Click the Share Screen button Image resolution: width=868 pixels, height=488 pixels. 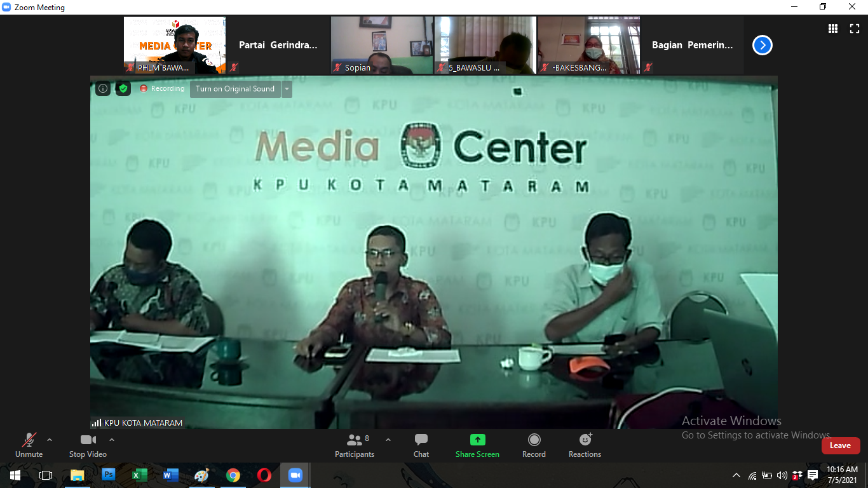point(477,445)
